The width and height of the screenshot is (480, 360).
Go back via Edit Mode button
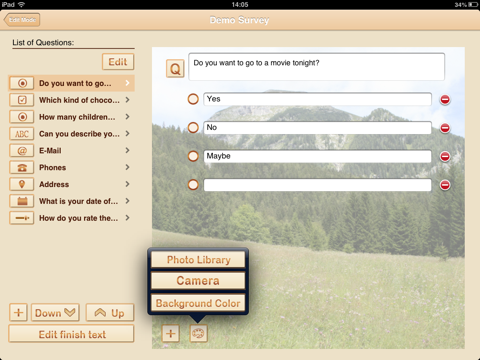tap(22, 20)
